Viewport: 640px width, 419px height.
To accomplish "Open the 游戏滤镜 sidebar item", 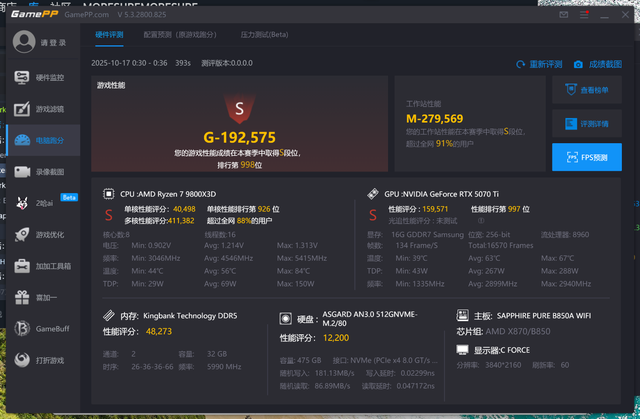I will [40, 109].
